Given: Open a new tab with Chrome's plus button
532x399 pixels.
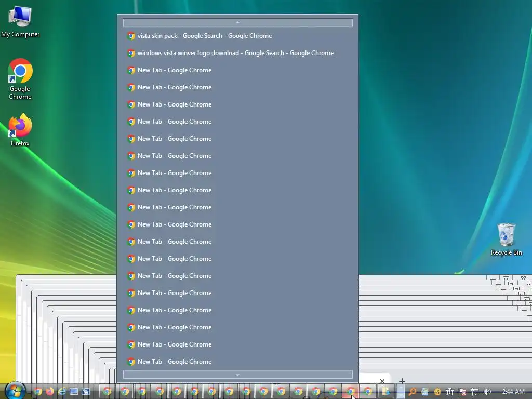Looking at the screenshot, I should point(402,381).
